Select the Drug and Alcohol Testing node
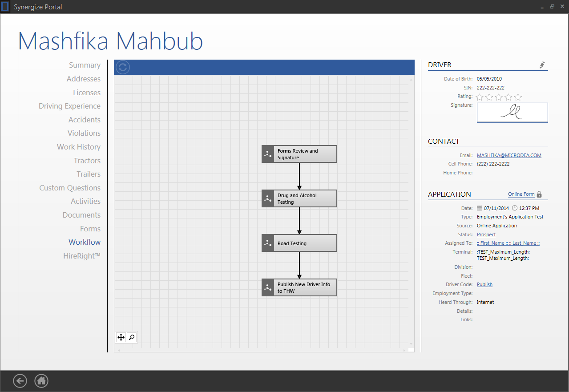Viewport: 569px width, 392px height. pyautogui.click(x=299, y=198)
